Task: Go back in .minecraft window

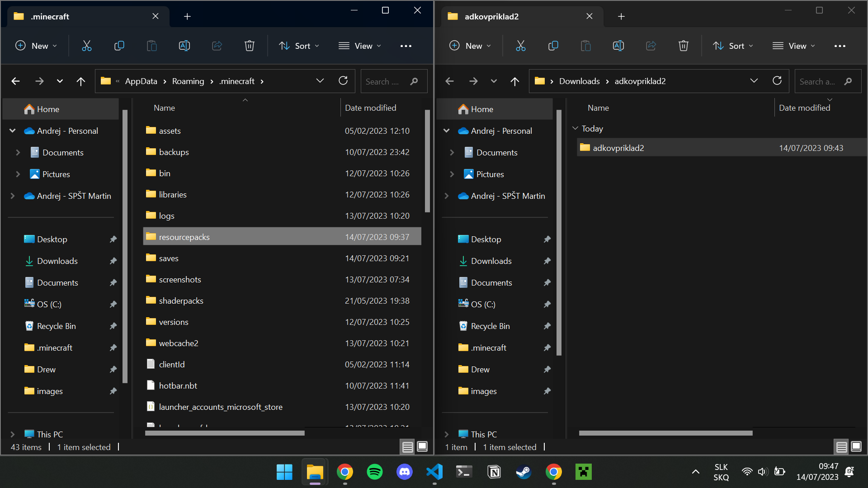Action: 15,81
